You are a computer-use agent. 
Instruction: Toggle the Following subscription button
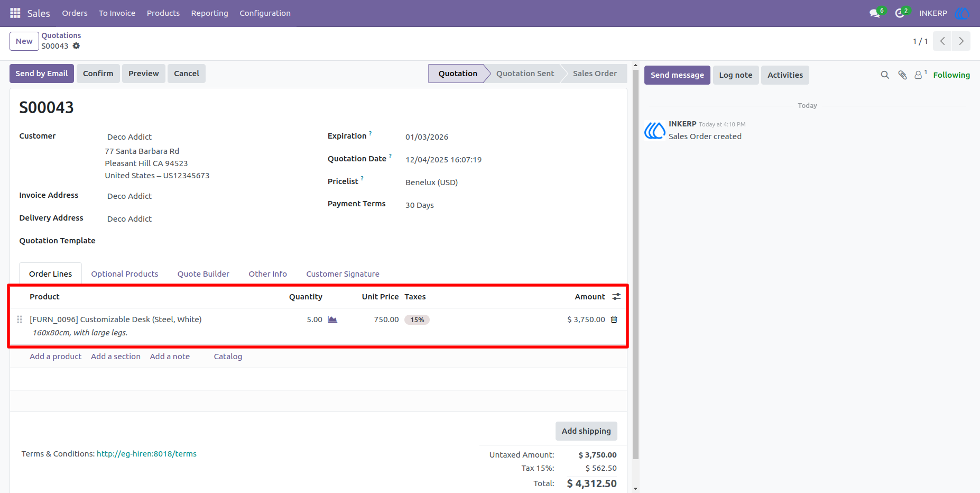(951, 75)
